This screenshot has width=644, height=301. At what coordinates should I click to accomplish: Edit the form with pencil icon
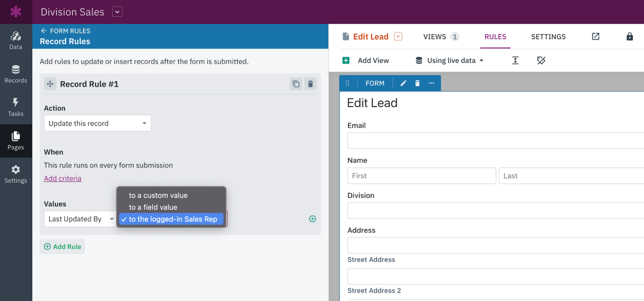pos(403,83)
